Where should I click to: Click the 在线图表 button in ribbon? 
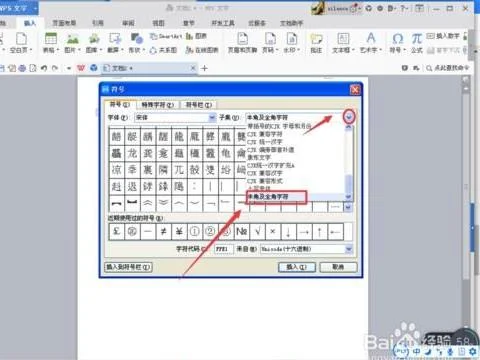pyautogui.click(x=202, y=50)
